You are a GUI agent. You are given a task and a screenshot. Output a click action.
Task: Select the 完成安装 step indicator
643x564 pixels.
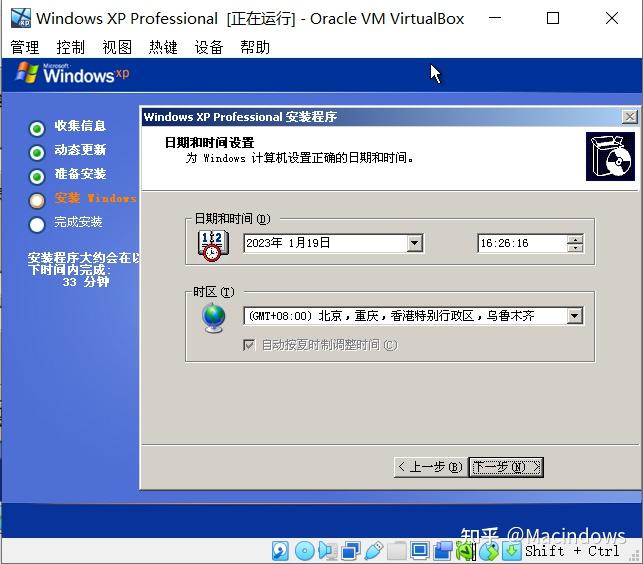pyautogui.click(x=37, y=225)
